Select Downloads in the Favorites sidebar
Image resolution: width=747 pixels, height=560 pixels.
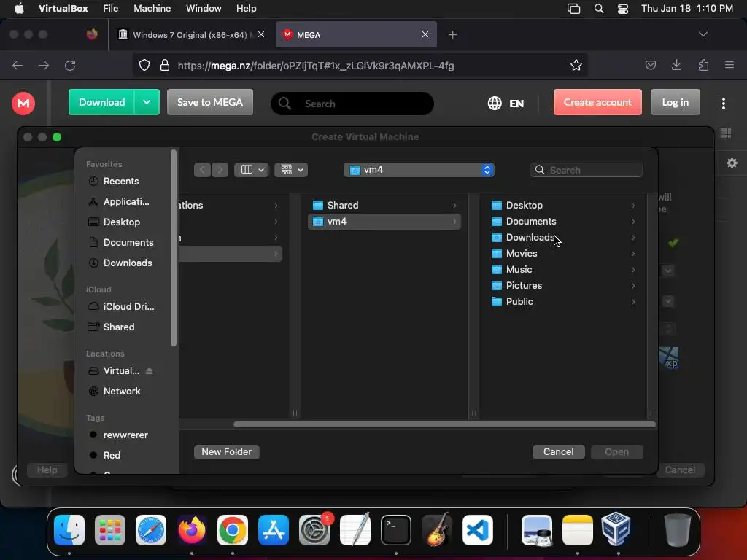pyautogui.click(x=127, y=262)
